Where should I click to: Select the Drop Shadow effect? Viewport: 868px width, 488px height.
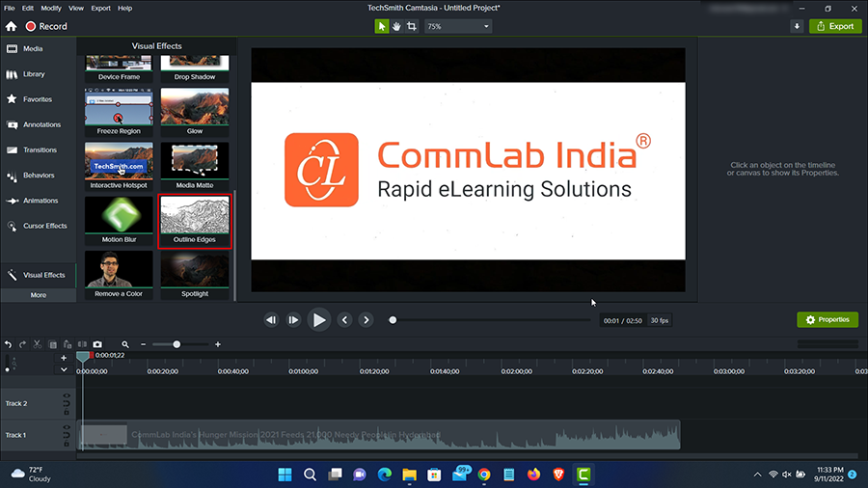point(194,68)
